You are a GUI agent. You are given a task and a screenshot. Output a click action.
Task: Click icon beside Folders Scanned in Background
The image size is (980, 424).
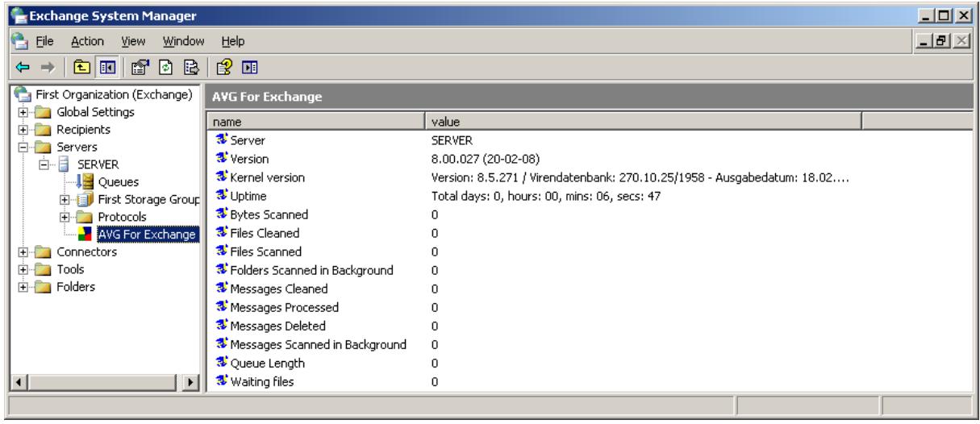click(221, 270)
